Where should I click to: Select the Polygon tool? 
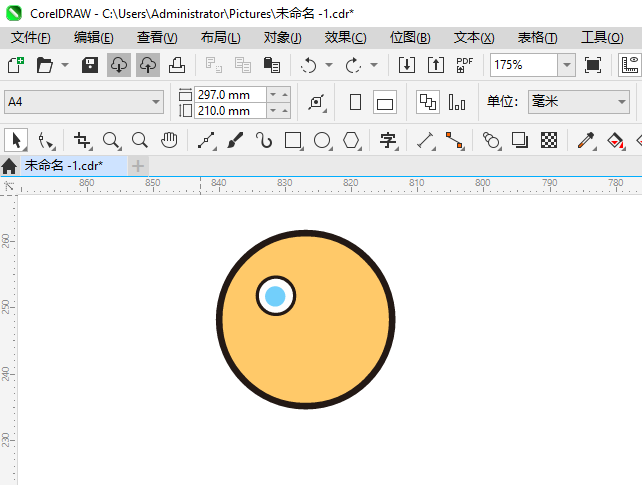[352, 140]
